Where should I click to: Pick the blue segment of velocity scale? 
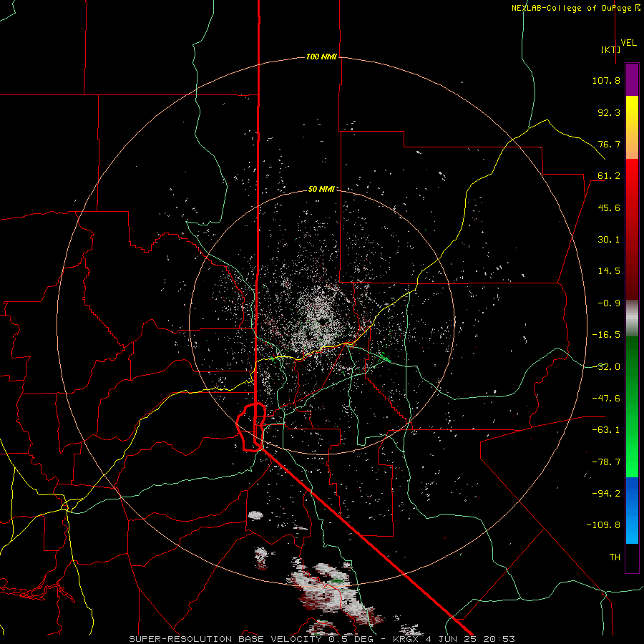632,510
